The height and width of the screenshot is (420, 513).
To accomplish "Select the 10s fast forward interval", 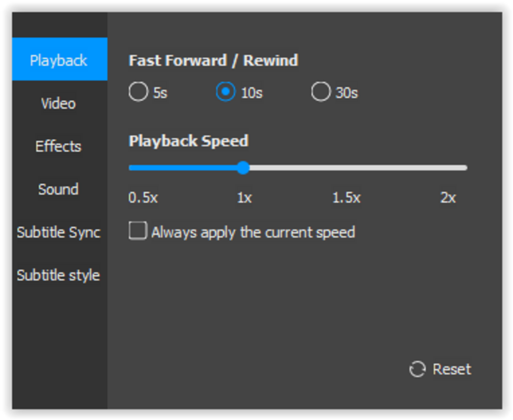I will [x=226, y=92].
